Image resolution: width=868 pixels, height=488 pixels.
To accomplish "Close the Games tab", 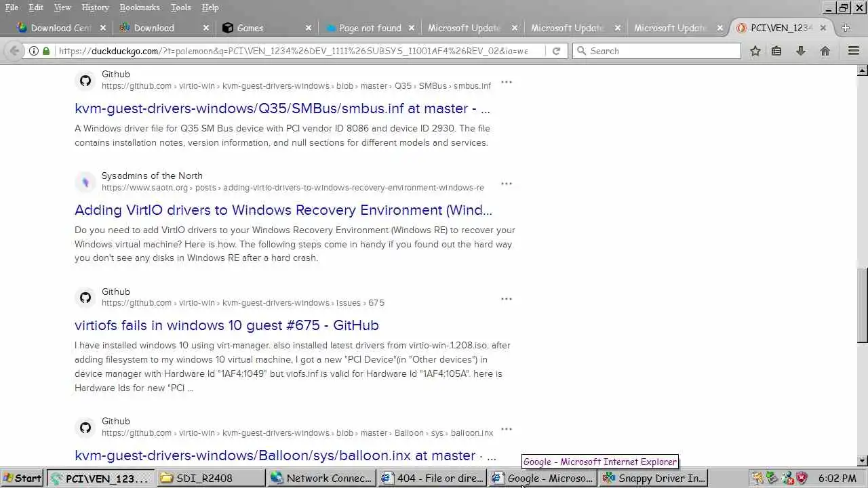I will (309, 28).
